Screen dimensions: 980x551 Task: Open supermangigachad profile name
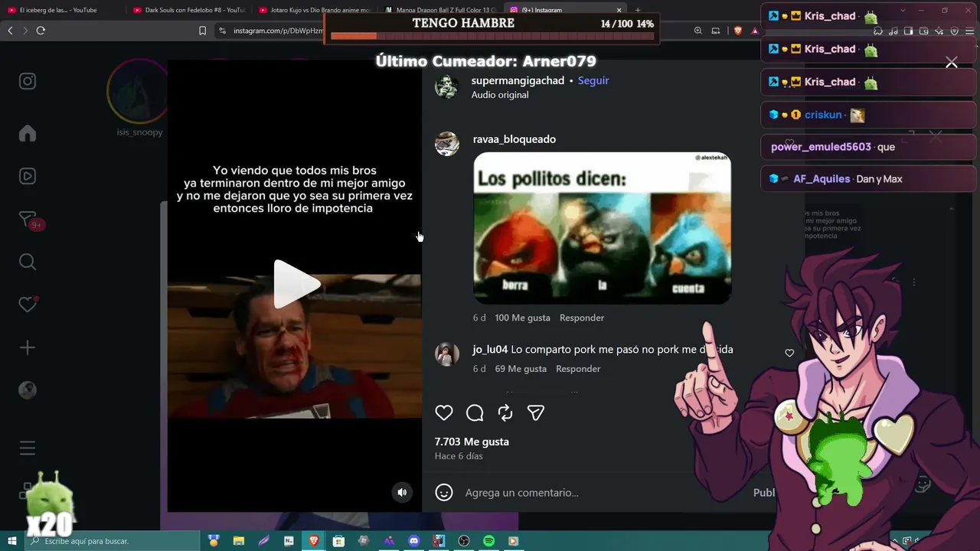[518, 80]
